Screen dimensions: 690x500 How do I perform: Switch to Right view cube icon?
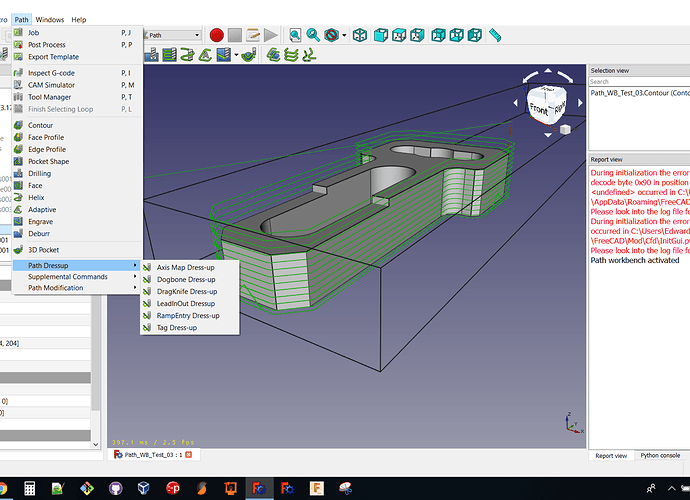pyautogui.click(x=417, y=35)
